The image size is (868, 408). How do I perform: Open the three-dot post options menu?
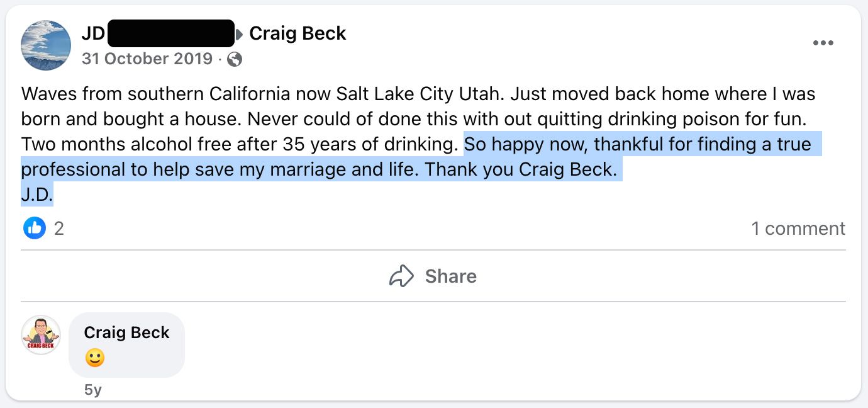[x=823, y=43]
